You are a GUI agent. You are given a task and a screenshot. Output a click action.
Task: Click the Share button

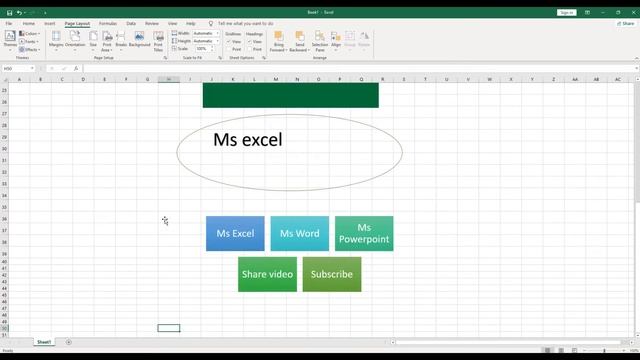[626, 24]
